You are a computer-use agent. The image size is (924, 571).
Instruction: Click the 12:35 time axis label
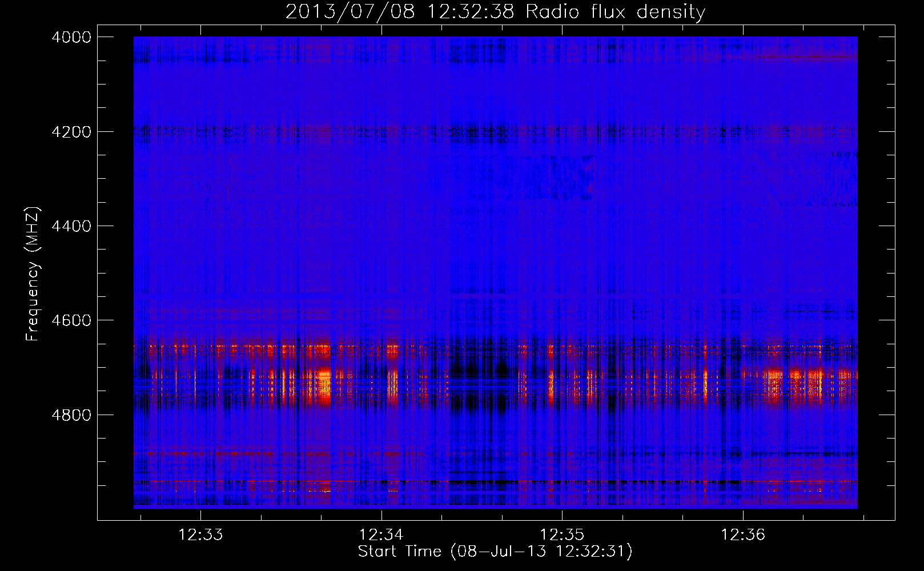point(562,534)
